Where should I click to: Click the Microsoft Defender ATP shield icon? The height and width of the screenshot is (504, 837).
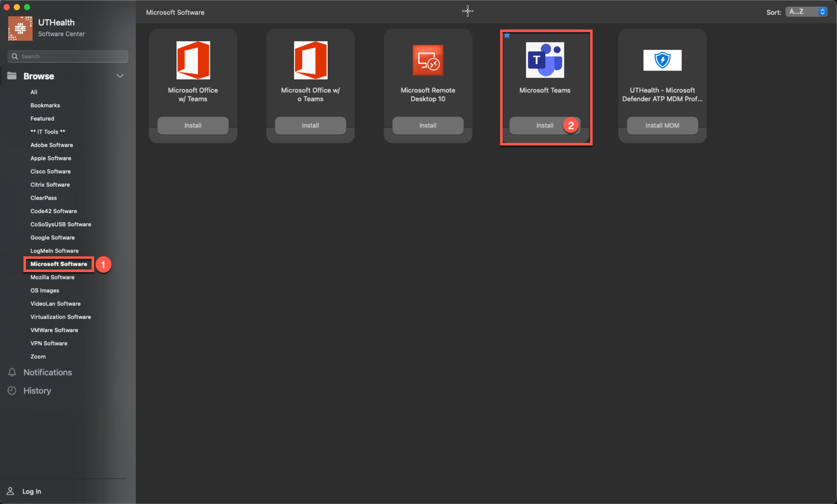coord(662,60)
